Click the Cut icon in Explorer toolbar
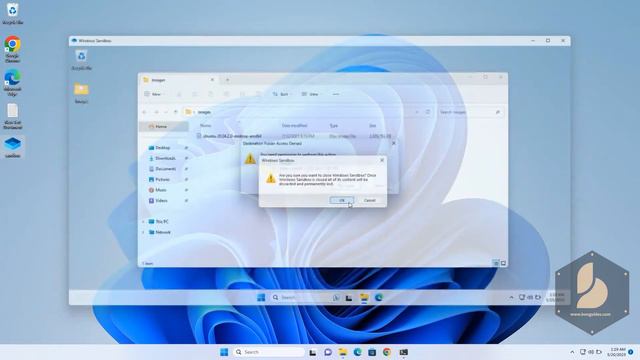640x360 pixels. (179, 94)
